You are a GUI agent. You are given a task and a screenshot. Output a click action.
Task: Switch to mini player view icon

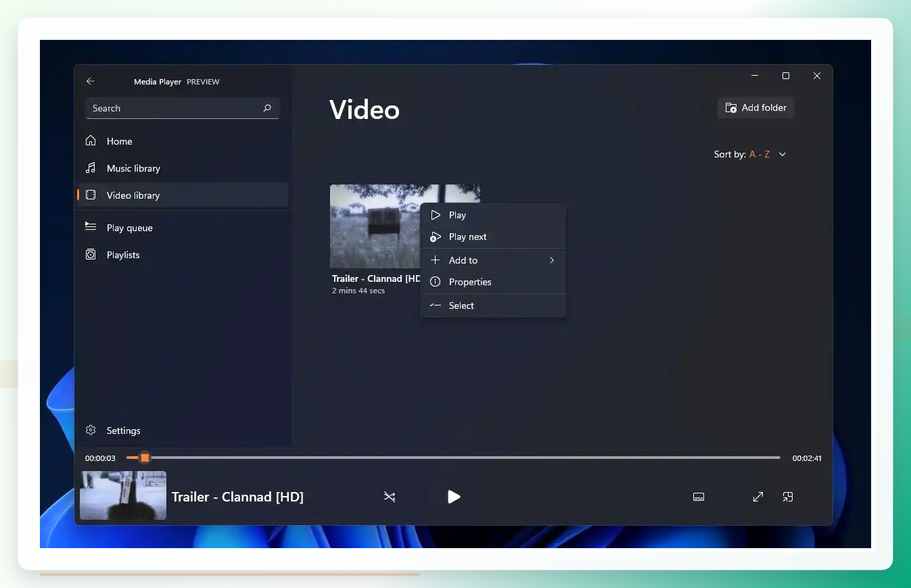(x=788, y=497)
